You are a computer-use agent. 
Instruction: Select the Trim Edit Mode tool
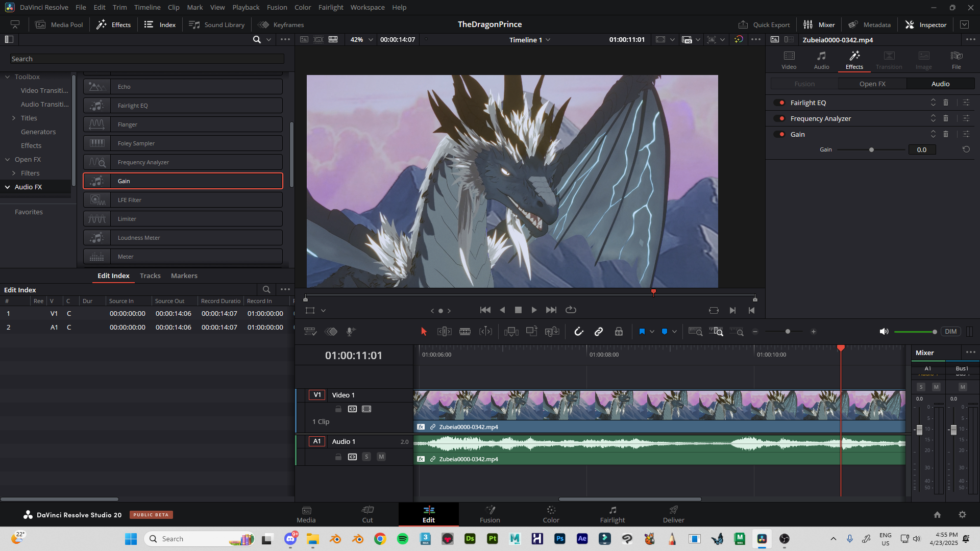[445, 332]
